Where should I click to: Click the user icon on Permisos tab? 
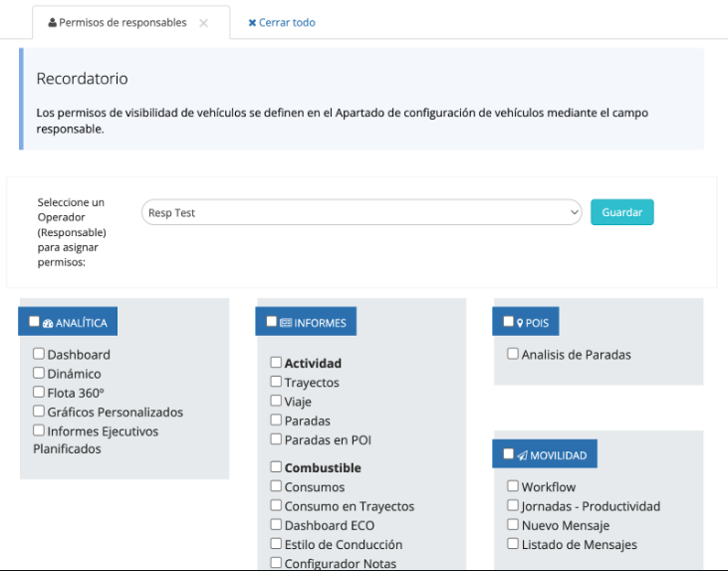[52, 23]
